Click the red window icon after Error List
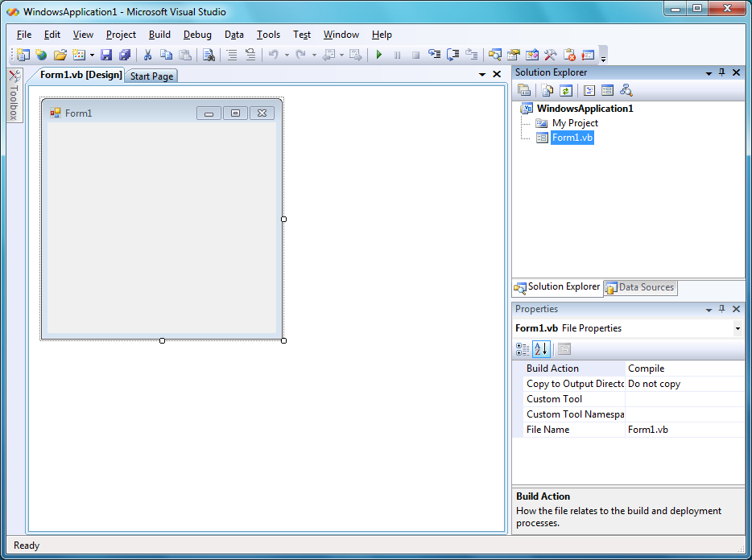 point(588,55)
